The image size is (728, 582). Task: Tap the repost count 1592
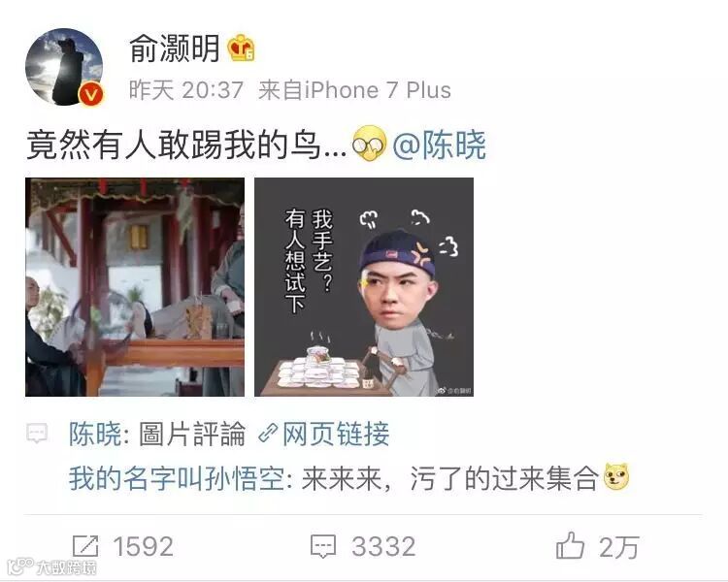pos(144,546)
